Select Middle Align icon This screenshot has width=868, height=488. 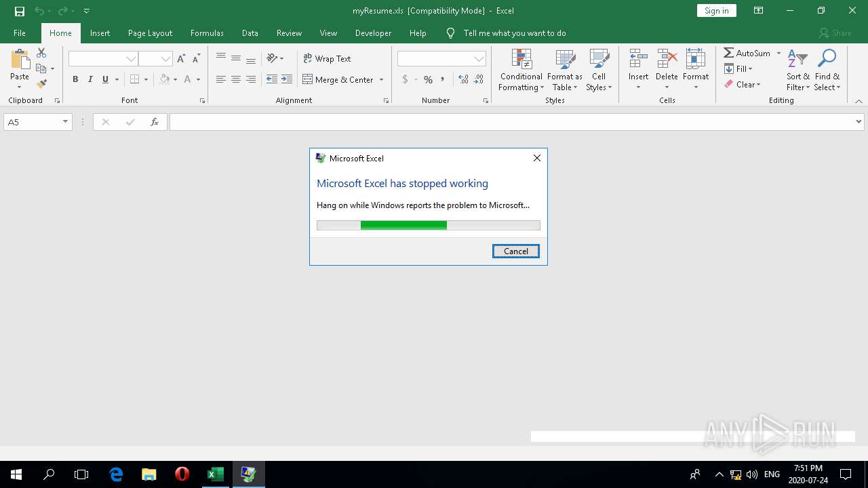tap(236, 58)
